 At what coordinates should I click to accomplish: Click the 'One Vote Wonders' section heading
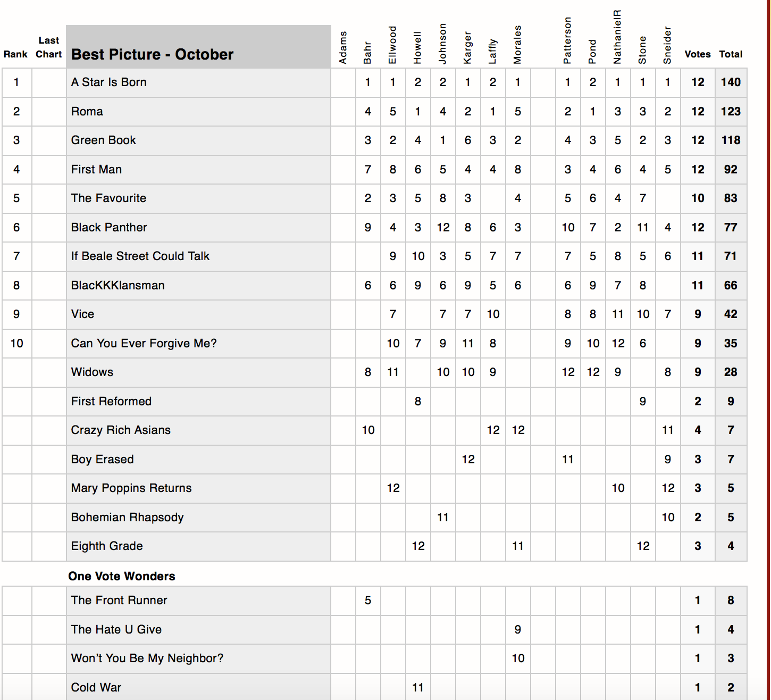point(122,577)
